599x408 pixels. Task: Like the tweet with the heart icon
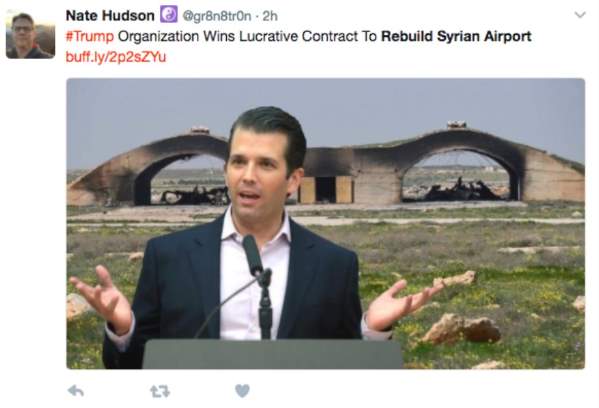242,391
